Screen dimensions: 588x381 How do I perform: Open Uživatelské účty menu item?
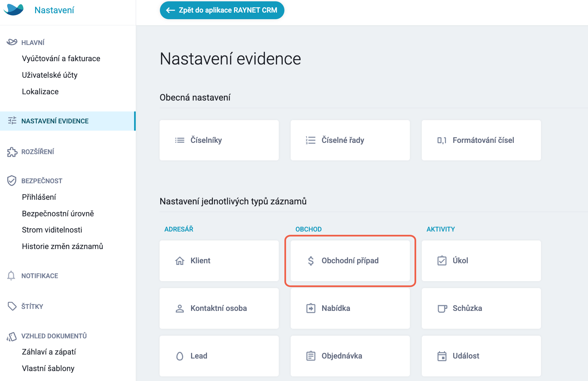tap(50, 75)
